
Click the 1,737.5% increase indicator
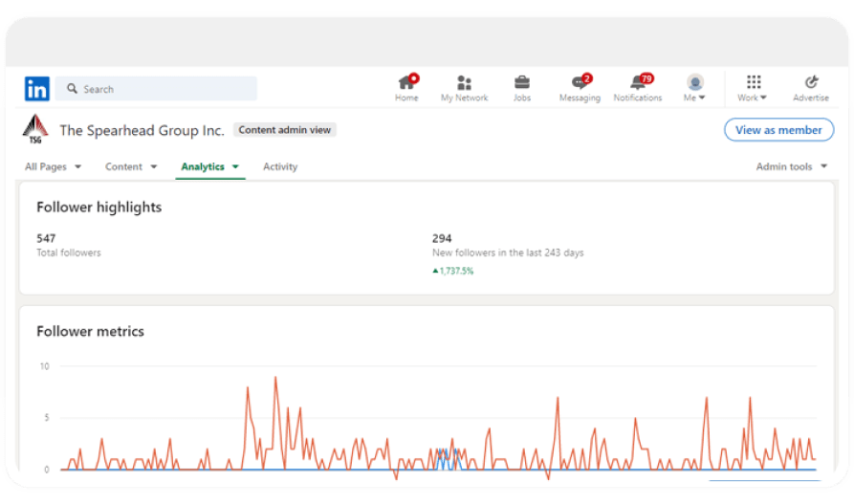coord(453,271)
